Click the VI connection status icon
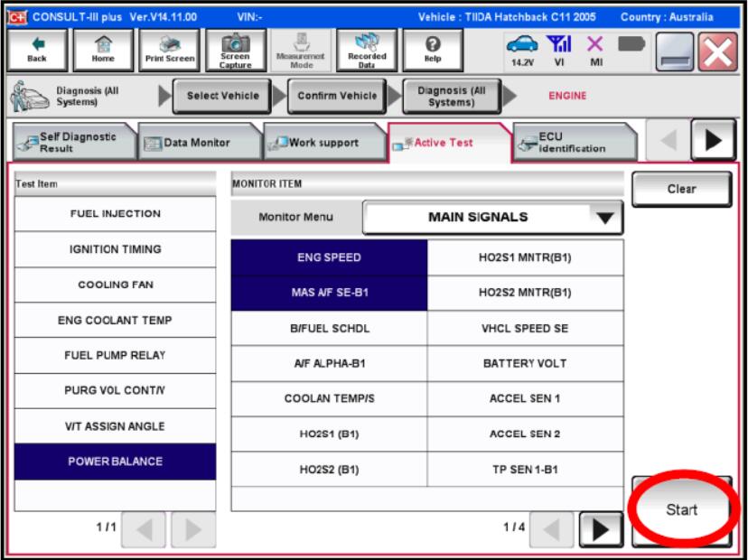The image size is (748, 560). point(559,50)
